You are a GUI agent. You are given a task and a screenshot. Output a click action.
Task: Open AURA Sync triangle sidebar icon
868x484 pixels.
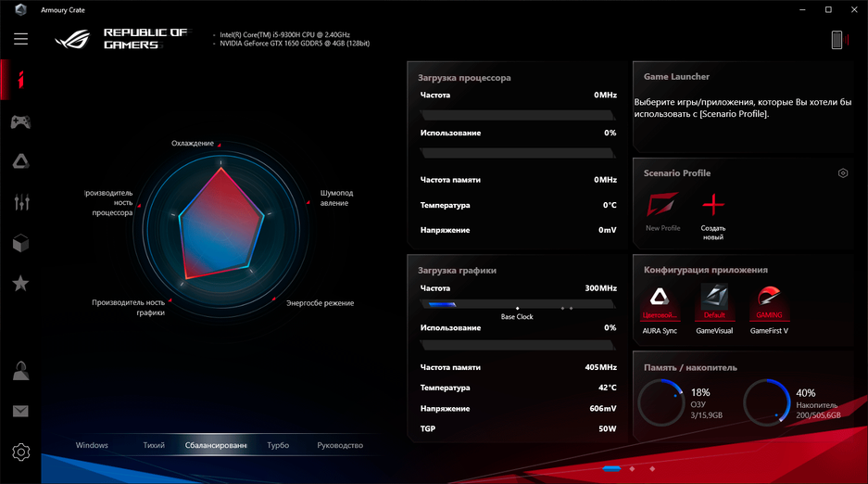tap(21, 161)
